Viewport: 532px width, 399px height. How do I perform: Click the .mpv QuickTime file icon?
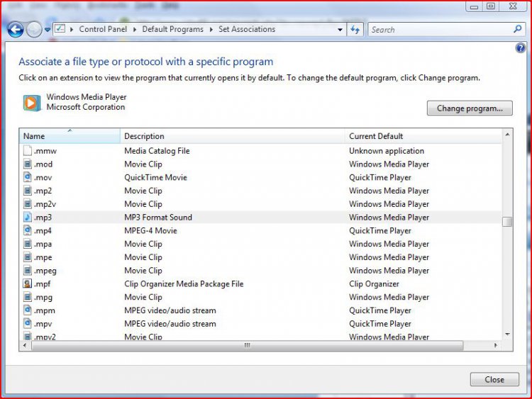(28, 323)
